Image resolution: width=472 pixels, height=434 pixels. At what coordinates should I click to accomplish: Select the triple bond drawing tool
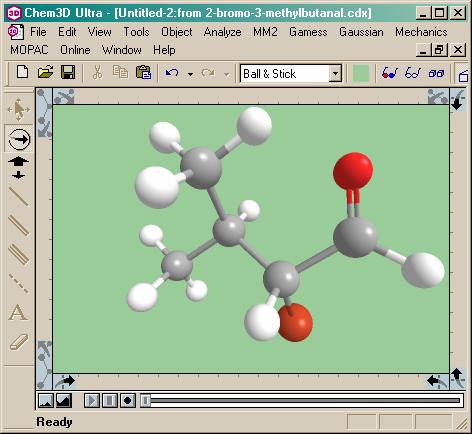click(x=18, y=255)
